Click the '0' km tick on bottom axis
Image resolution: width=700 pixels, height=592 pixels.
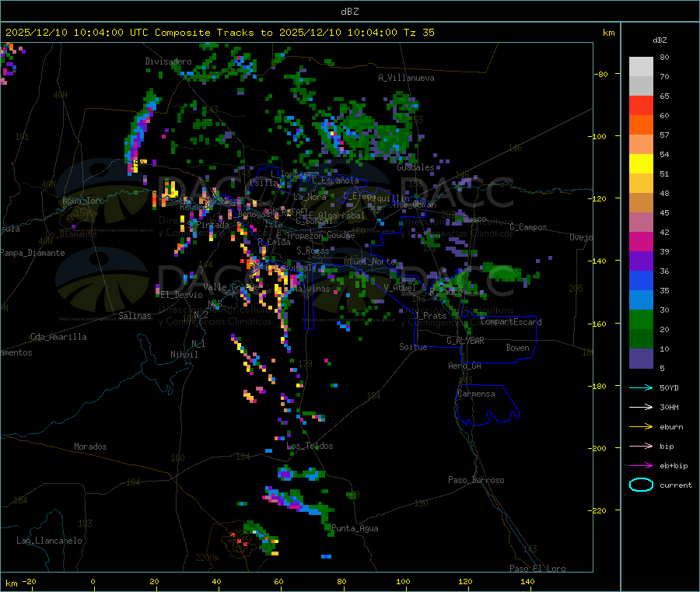(x=93, y=581)
